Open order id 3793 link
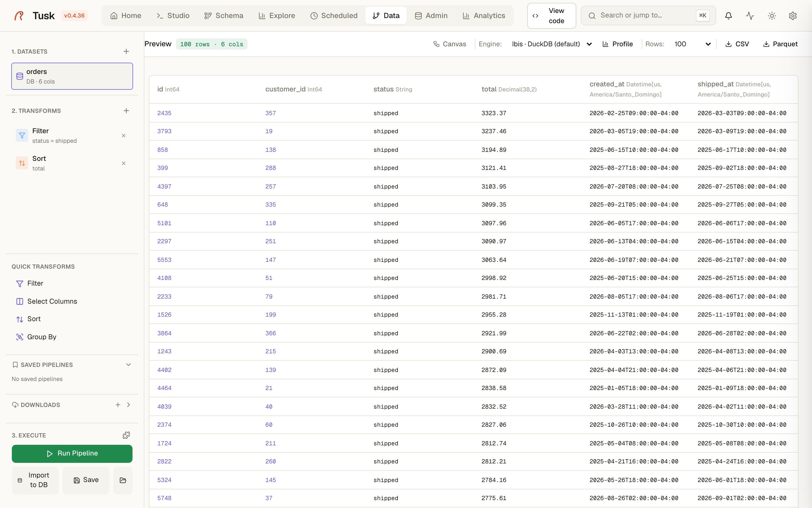The height and width of the screenshot is (508, 812). [x=164, y=131]
